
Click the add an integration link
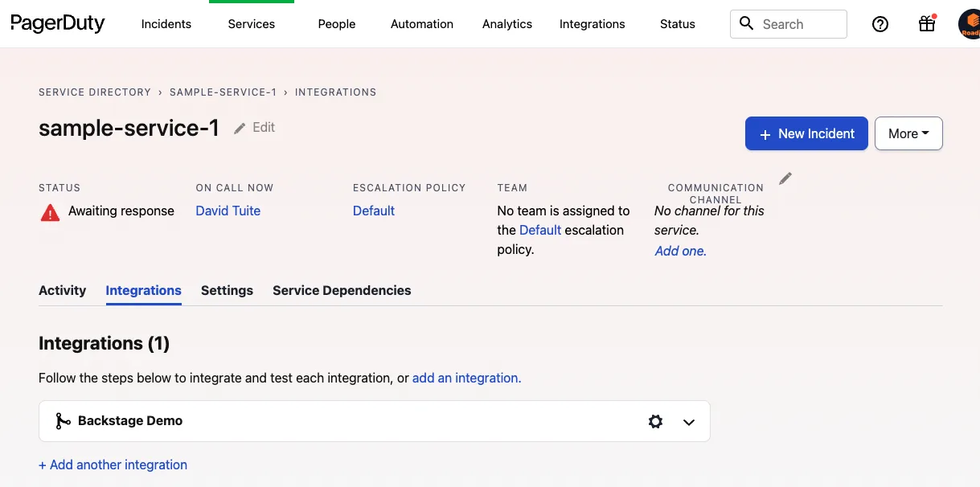pos(465,378)
